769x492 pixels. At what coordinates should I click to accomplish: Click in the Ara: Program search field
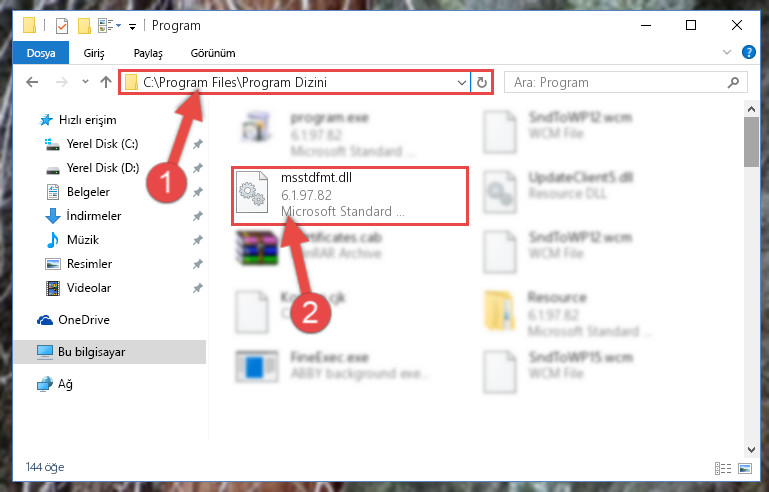pyautogui.click(x=616, y=82)
